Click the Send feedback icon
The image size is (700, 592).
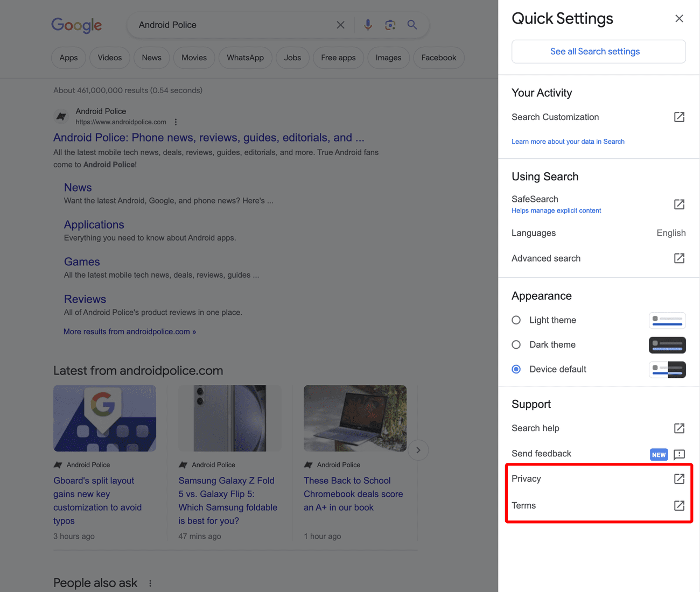click(x=679, y=454)
